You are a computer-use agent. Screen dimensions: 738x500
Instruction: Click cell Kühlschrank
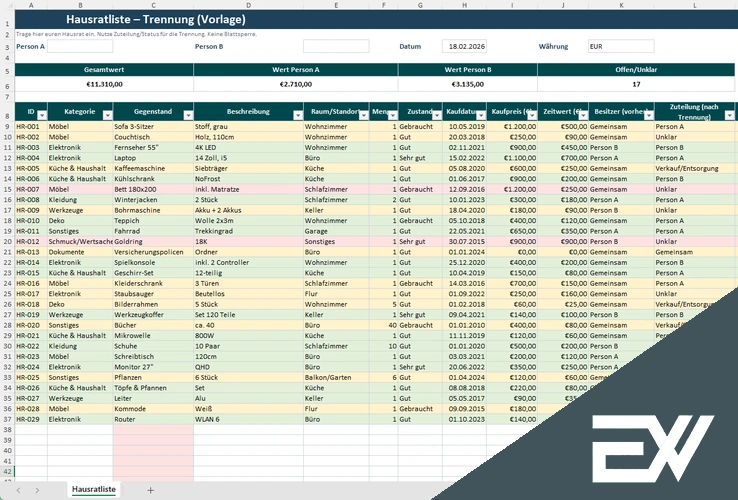(153, 179)
